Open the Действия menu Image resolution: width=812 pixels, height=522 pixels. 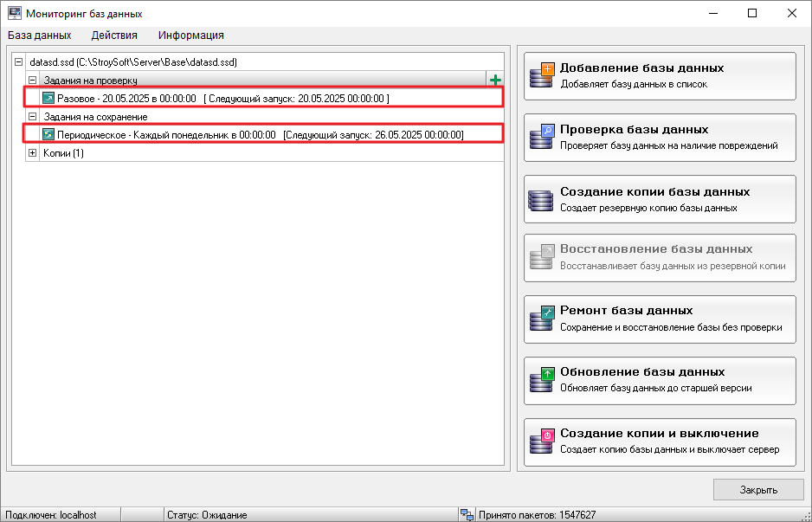pos(114,35)
